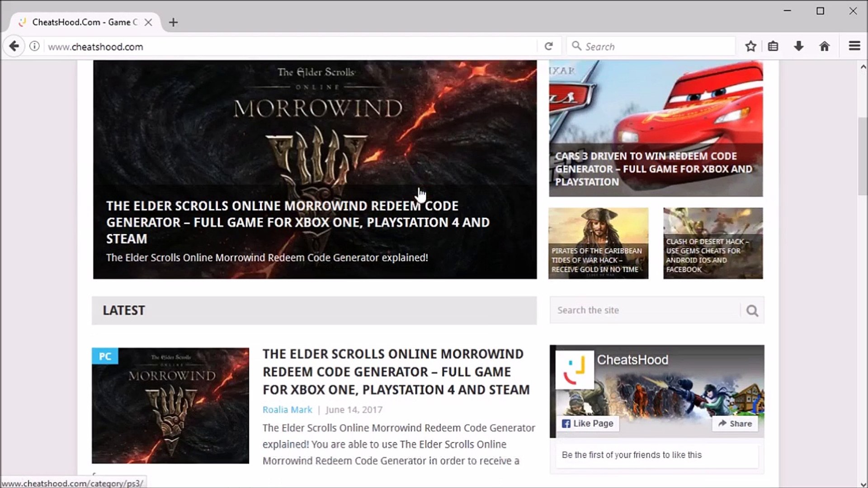Click the browser back arrow button
This screenshot has width=868, height=488.
[14, 46]
